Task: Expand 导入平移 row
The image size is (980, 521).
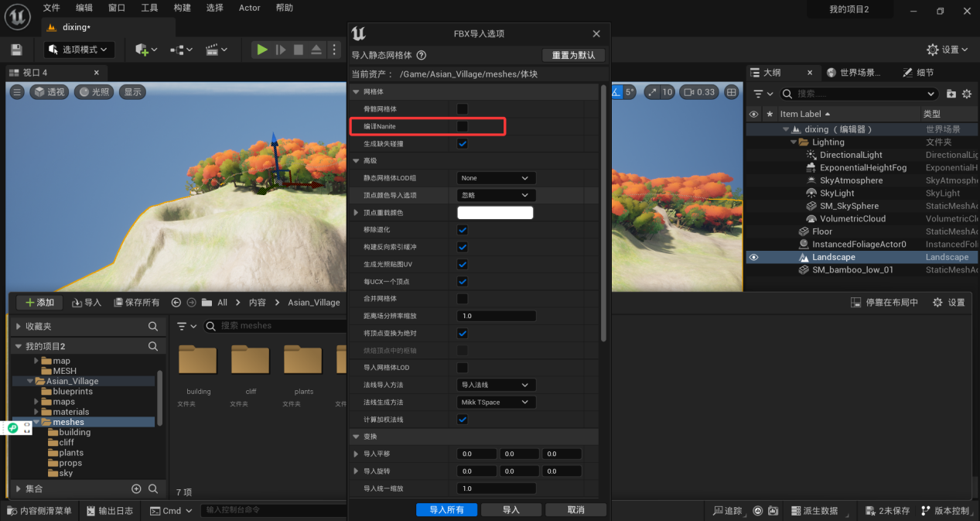Action: [x=357, y=454]
